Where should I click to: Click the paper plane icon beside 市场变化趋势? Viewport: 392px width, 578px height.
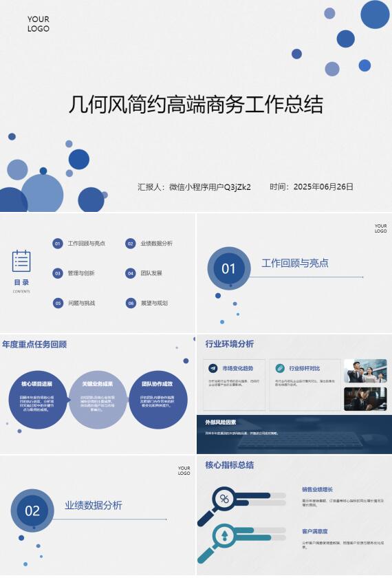(x=213, y=368)
